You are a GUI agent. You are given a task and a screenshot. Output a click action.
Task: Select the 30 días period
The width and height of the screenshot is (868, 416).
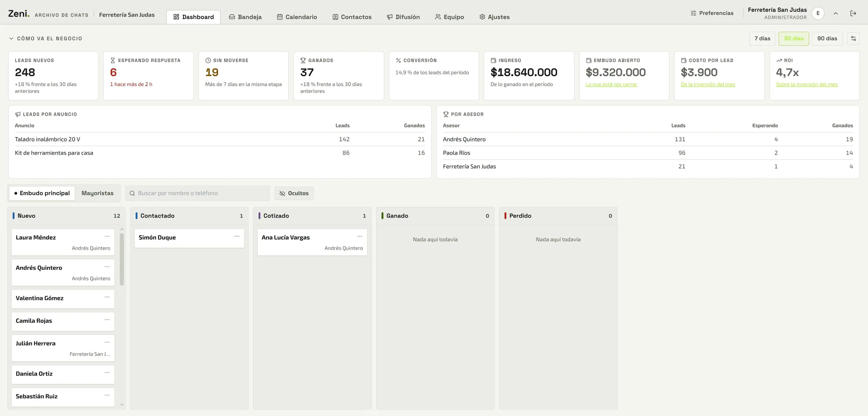(793, 38)
